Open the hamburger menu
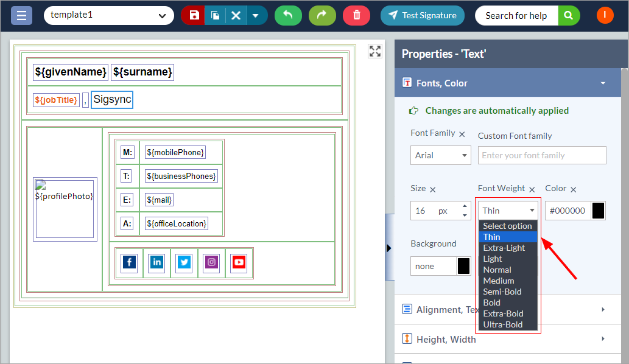Viewport: 629px width, 364px height. tap(21, 15)
